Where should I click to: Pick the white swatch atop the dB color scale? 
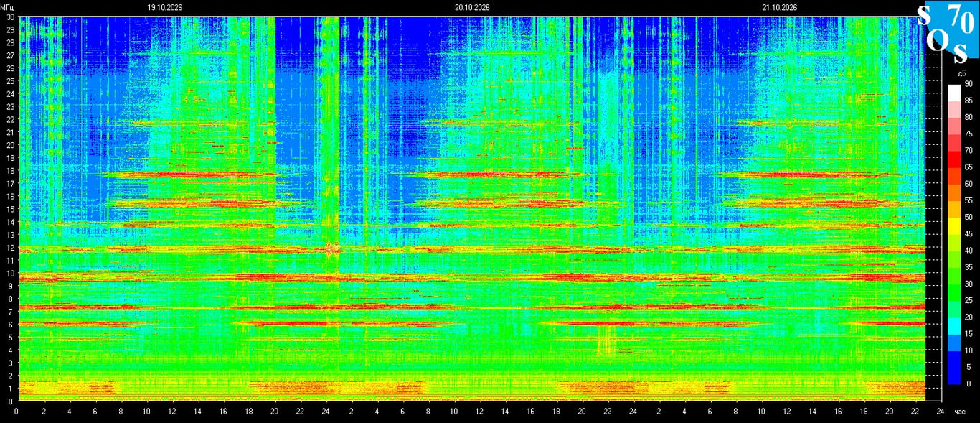[x=953, y=93]
